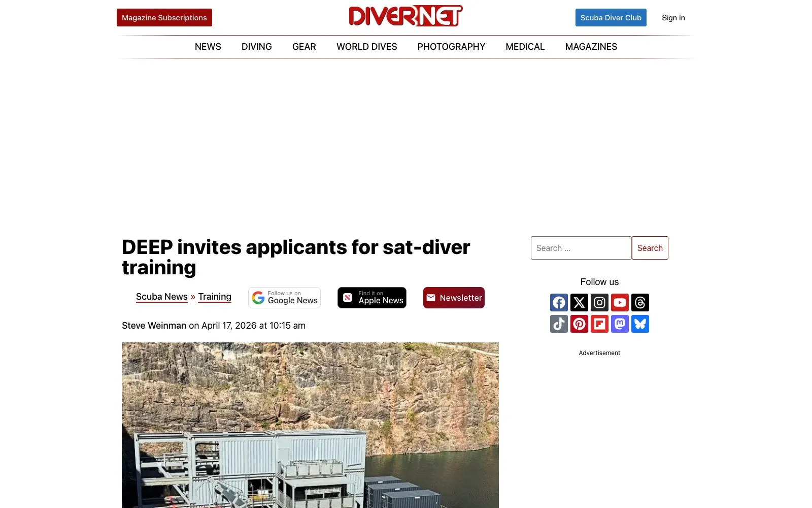Click the article quarry photo
812x508 pixels.
pos(310,425)
